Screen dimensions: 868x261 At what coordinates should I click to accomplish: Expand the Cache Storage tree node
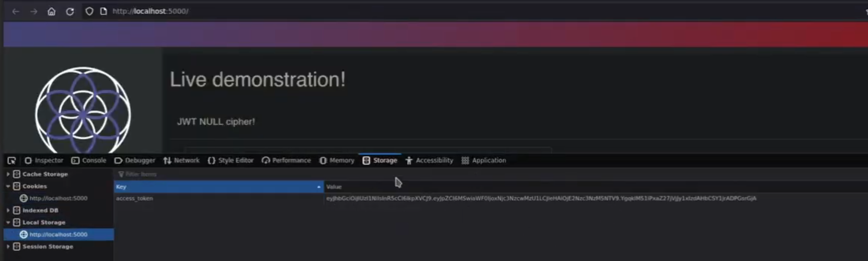coord(8,174)
